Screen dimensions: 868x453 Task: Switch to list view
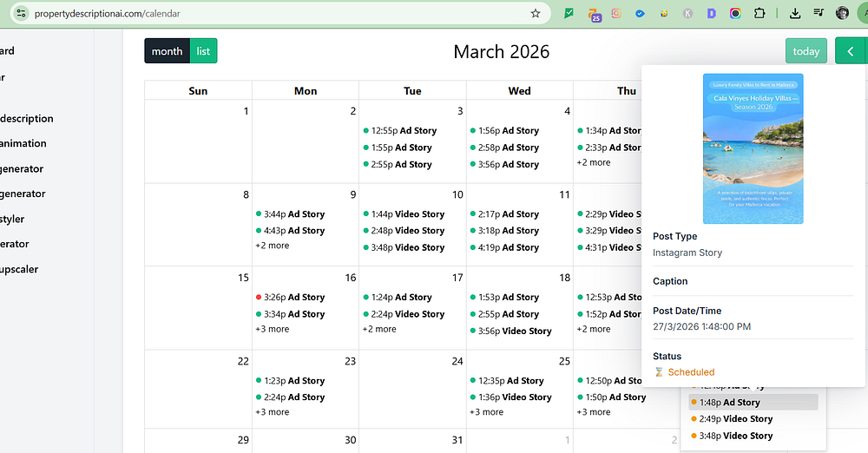(203, 51)
